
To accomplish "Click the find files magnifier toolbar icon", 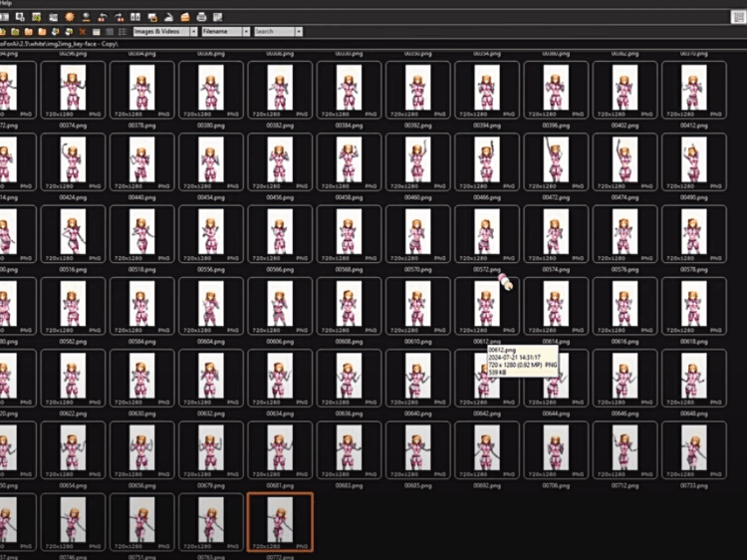I will coord(20,17).
